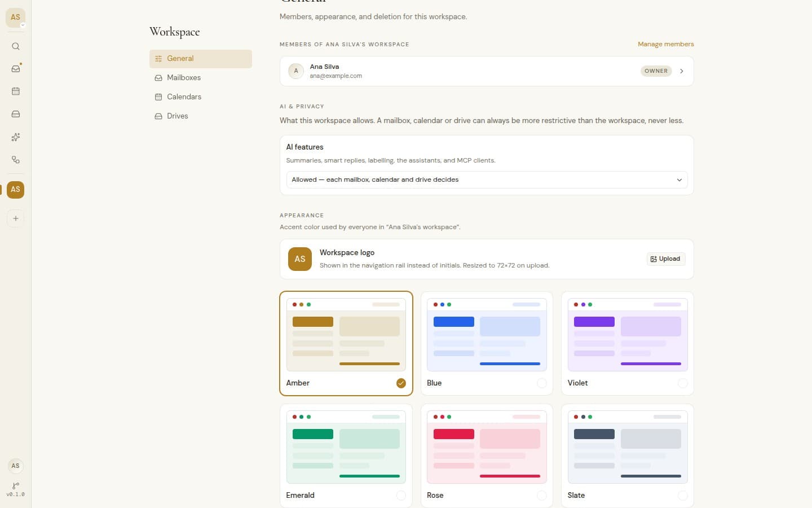Go to the Mailboxes settings section
The width and height of the screenshot is (812, 508).
point(201,78)
